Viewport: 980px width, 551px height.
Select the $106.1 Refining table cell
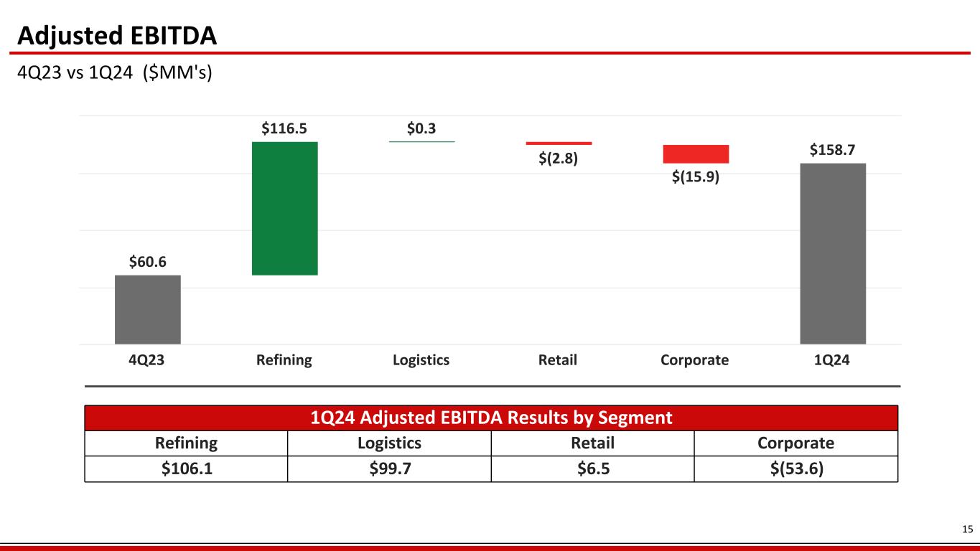pos(186,469)
